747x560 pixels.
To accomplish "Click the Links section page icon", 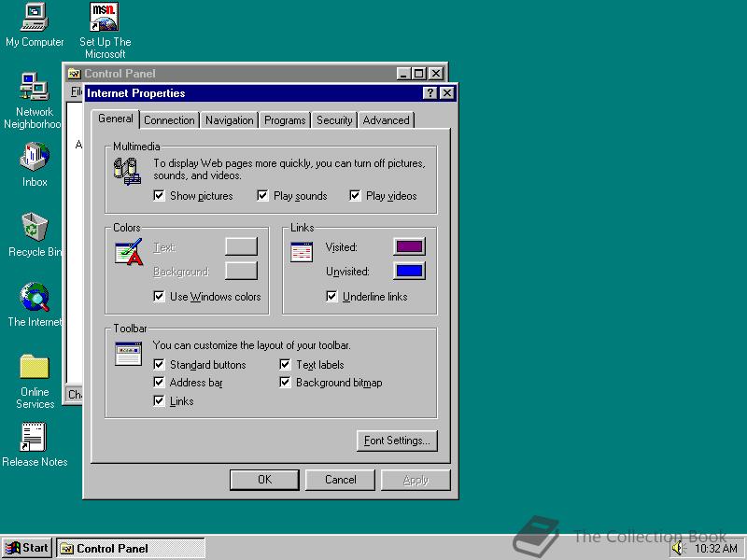I will 302,252.
